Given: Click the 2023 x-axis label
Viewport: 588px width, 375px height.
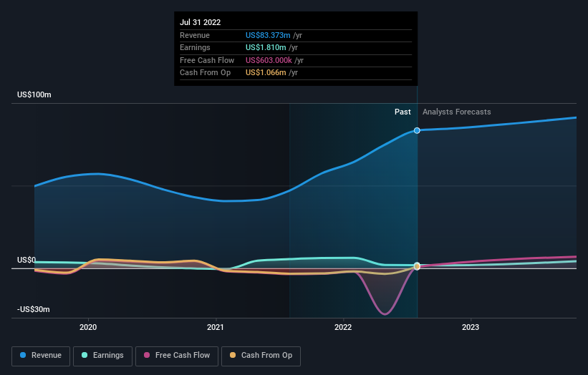Looking at the screenshot, I should pos(471,327).
